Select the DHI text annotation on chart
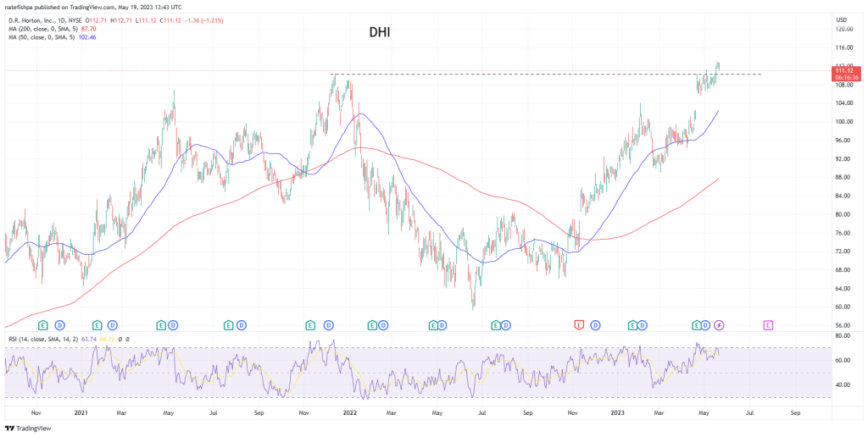This screenshot has height=437, width=868. [x=379, y=33]
